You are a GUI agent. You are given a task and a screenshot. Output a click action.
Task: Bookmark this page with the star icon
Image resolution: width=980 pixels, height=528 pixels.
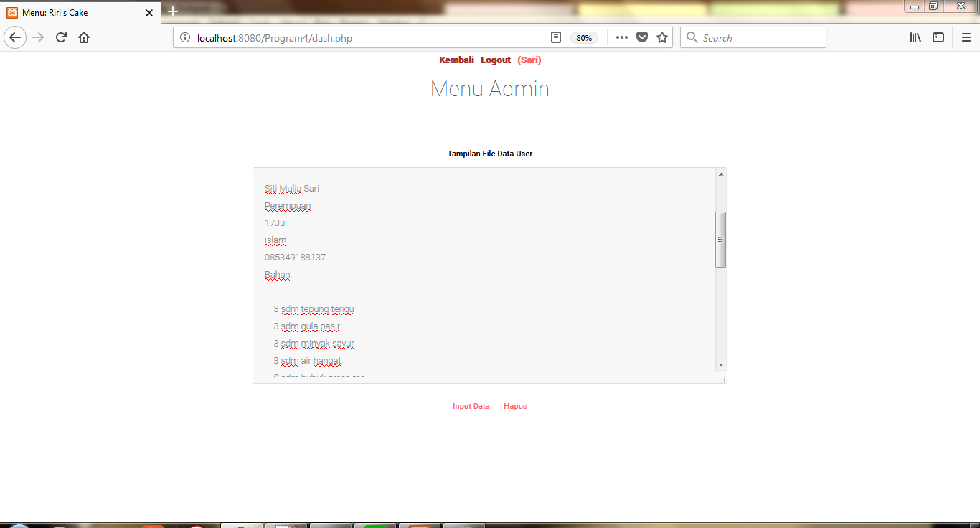(661, 37)
